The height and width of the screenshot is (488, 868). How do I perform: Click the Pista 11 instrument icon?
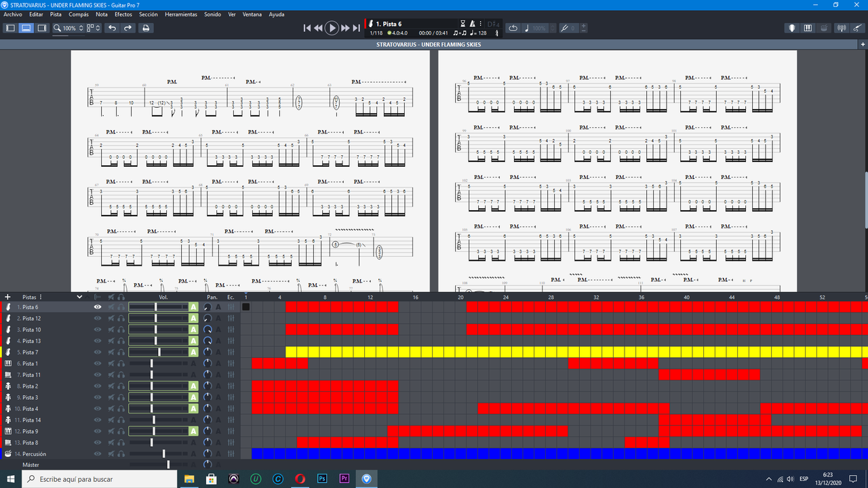pyautogui.click(x=9, y=375)
